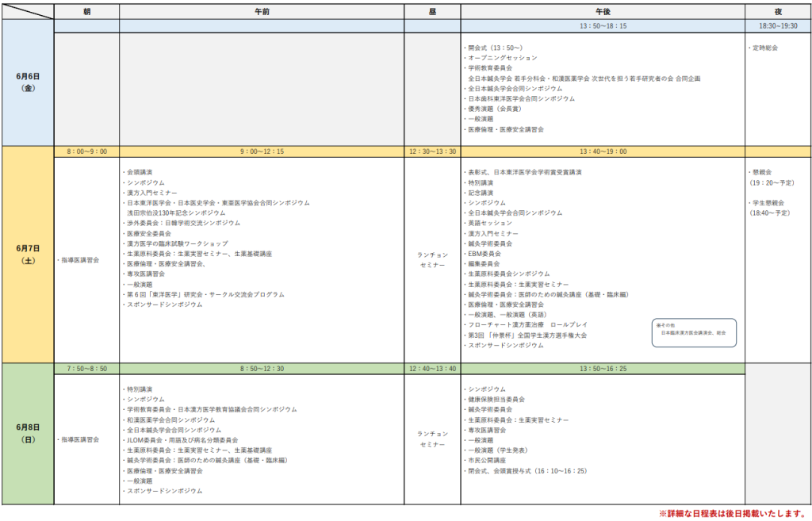The width and height of the screenshot is (812, 521).
Task: Click 'EBM委員会' entry
Action: click(x=483, y=254)
